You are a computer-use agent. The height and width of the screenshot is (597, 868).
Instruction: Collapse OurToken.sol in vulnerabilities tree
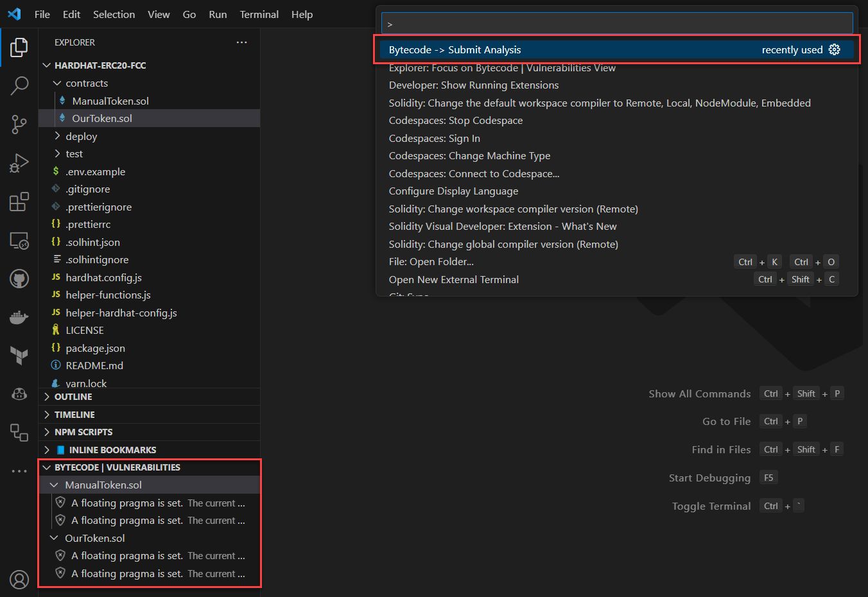click(x=55, y=538)
